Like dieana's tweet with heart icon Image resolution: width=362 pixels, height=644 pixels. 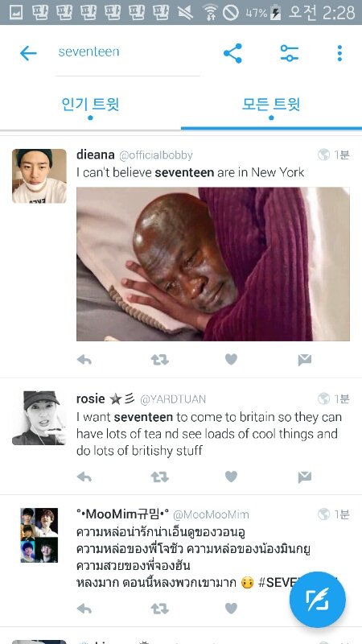(x=231, y=360)
